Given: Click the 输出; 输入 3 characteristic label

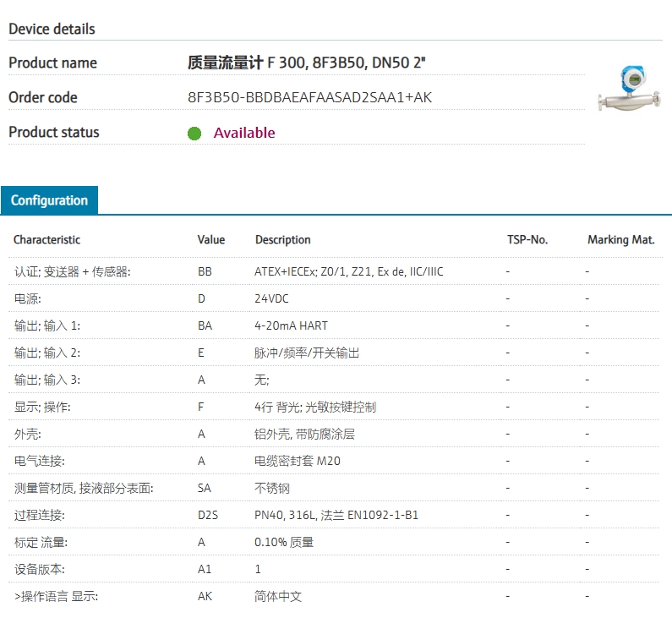Looking at the screenshot, I should [47, 380].
